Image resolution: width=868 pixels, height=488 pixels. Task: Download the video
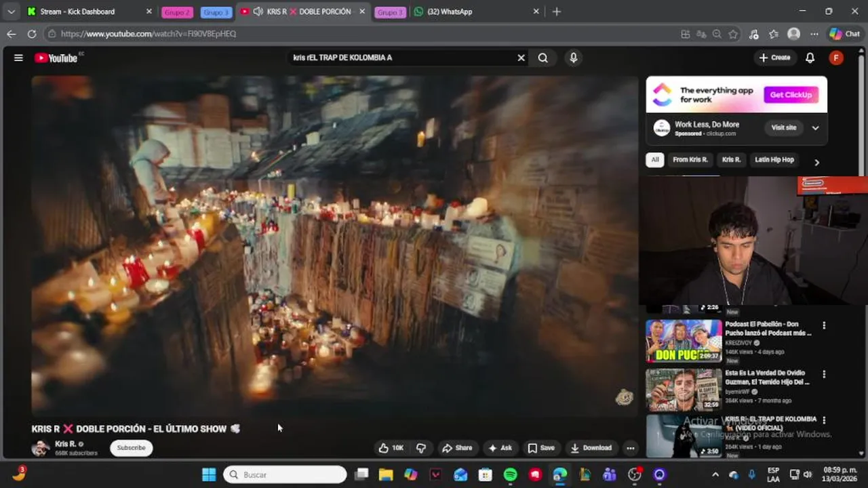(591, 448)
